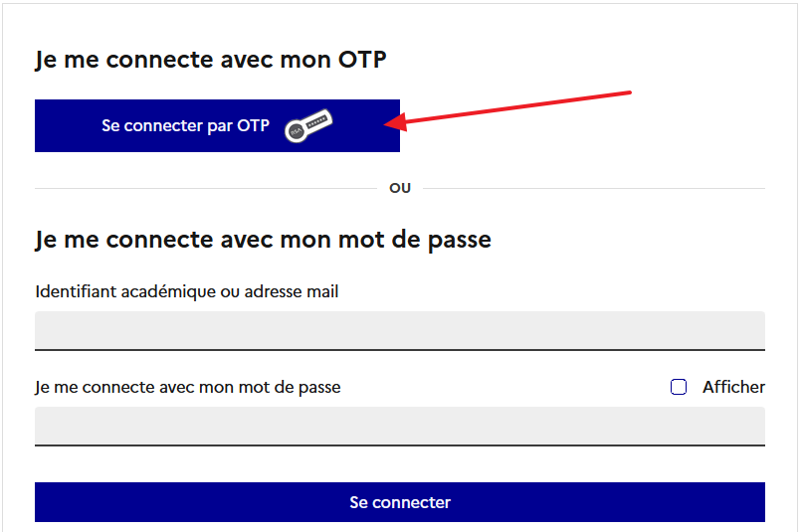Image resolution: width=803 pixels, height=532 pixels.
Task: Tick the Afficher checkbox
Action: coord(679,387)
